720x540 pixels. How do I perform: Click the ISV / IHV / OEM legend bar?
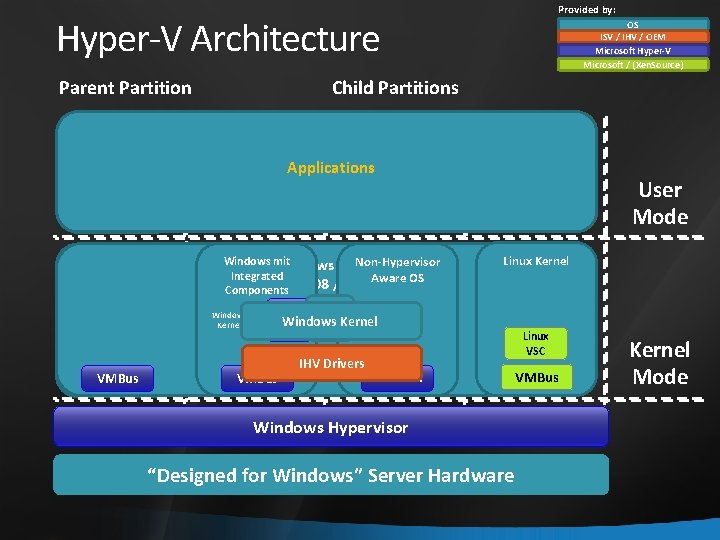[x=633, y=37]
